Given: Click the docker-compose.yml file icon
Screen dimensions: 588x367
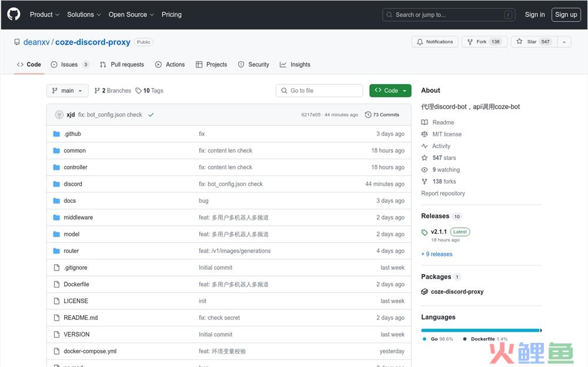Looking at the screenshot, I should tap(56, 351).
